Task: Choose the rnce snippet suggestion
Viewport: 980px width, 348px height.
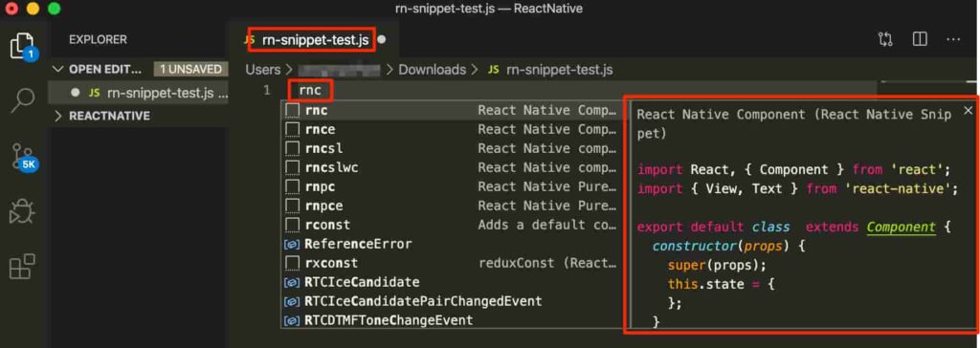Action: pos(453,129)
